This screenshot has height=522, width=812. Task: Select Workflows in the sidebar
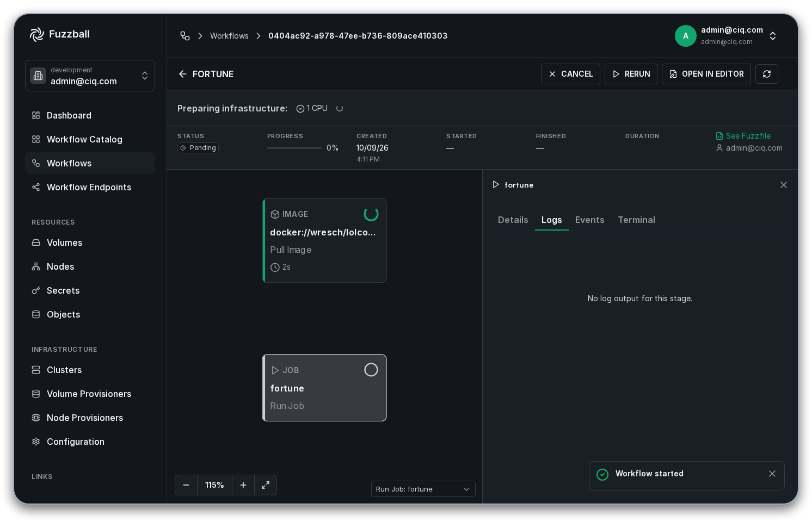tap(90, 163)
